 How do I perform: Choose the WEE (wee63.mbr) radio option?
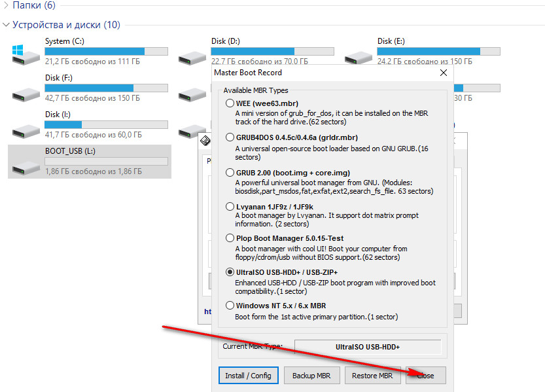(x=230, y=103)
